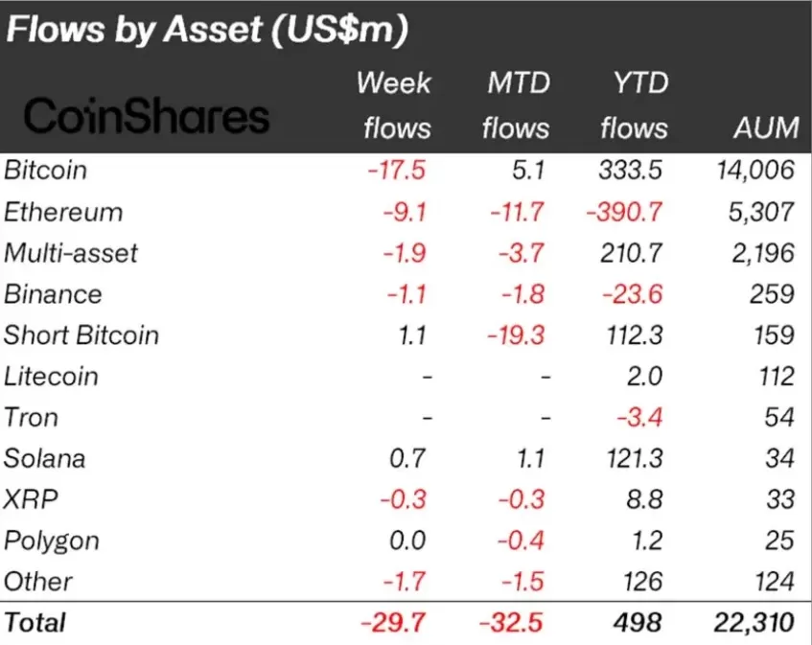
Task: Click the Litecoin row label
Action: pyautogui.click(x=51, y=376)
